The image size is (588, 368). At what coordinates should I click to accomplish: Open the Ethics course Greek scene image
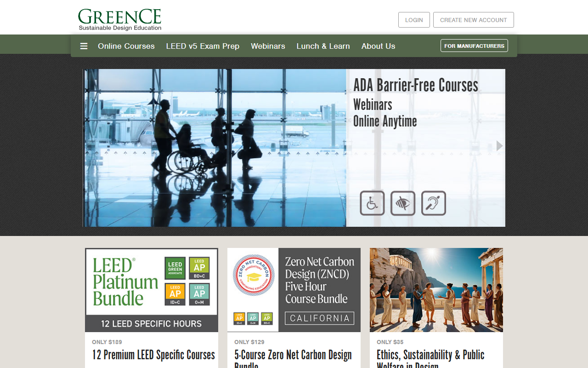coord(436,290)
